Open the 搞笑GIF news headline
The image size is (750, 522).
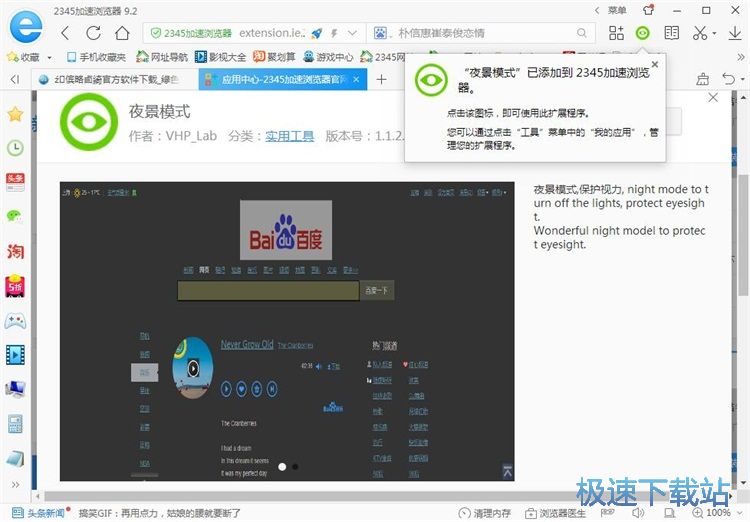(x=160, y=513)
